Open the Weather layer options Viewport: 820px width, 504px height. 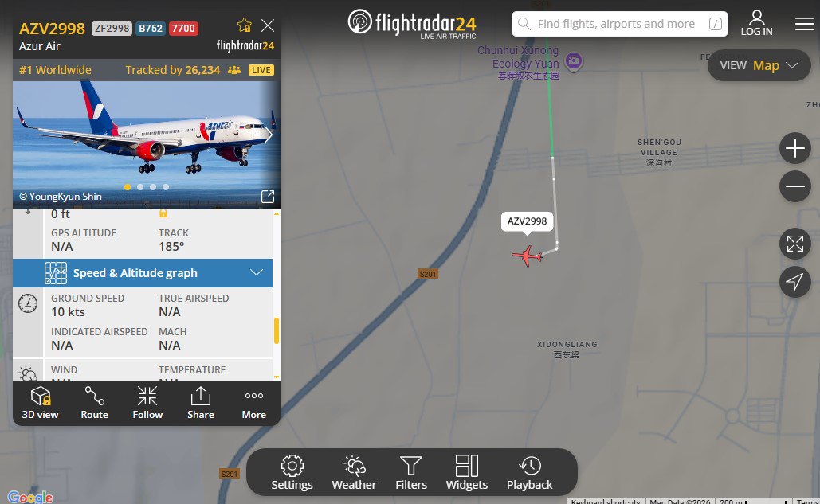tap(354, 473)
